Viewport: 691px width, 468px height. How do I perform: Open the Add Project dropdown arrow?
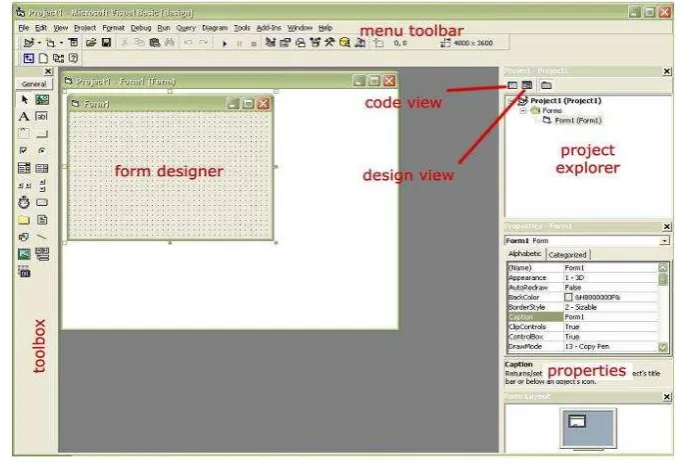[x=39, y=43]
